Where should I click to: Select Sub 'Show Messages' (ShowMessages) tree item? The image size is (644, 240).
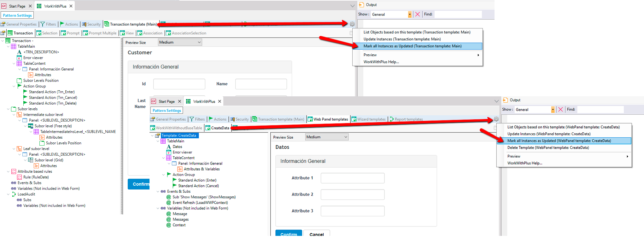point(204,197)
